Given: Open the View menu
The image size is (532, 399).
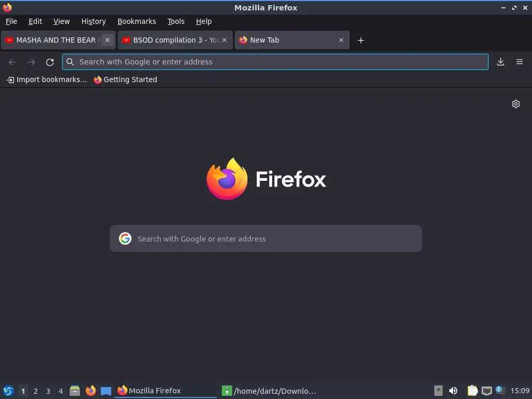Looking at the screenshot, I should pos(61,21).
